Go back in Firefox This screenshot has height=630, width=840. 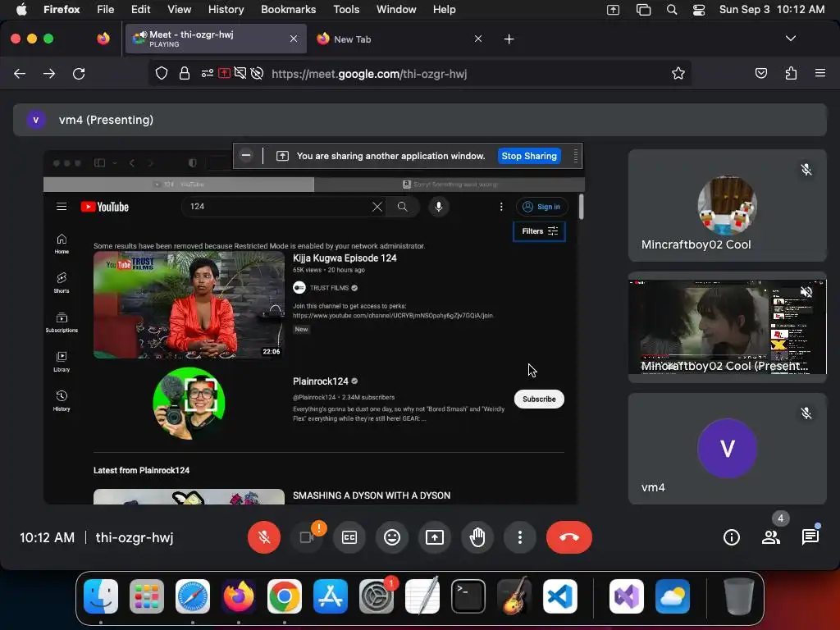click(x=20, y=73)
